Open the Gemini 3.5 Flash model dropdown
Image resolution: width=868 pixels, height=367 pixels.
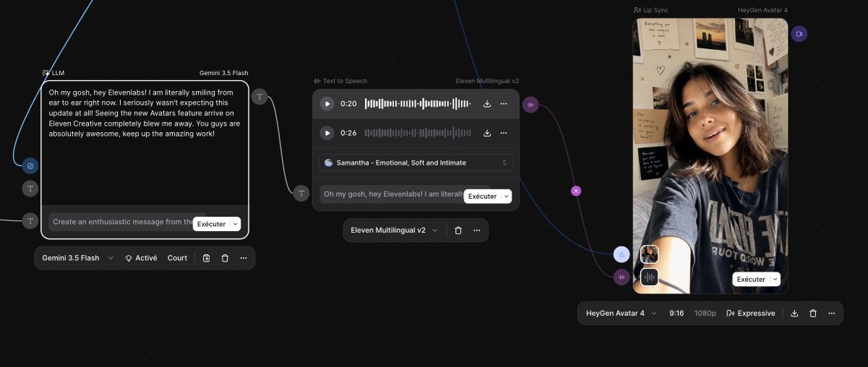(77, 258)
